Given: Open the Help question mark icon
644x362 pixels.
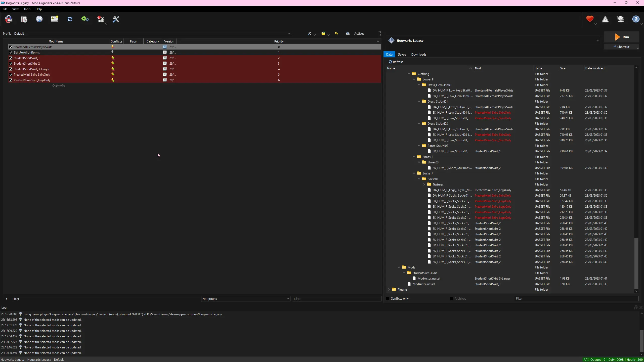Looking at the screenshot, I should pos(636,19).
